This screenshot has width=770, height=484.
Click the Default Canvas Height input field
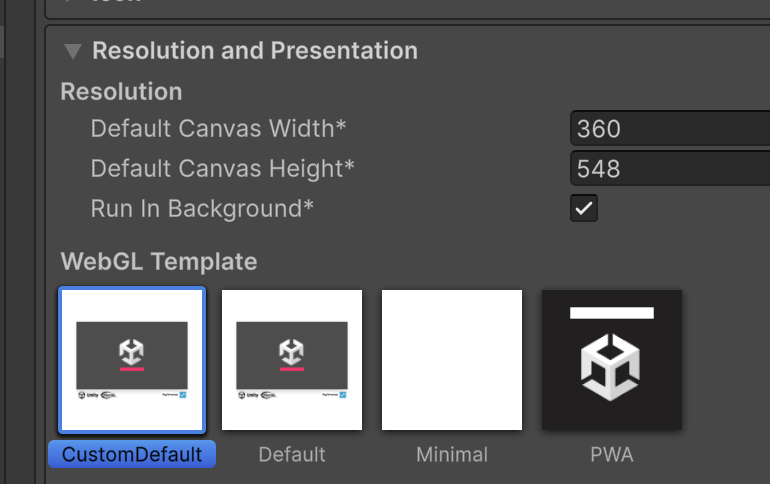pos(670,169)
